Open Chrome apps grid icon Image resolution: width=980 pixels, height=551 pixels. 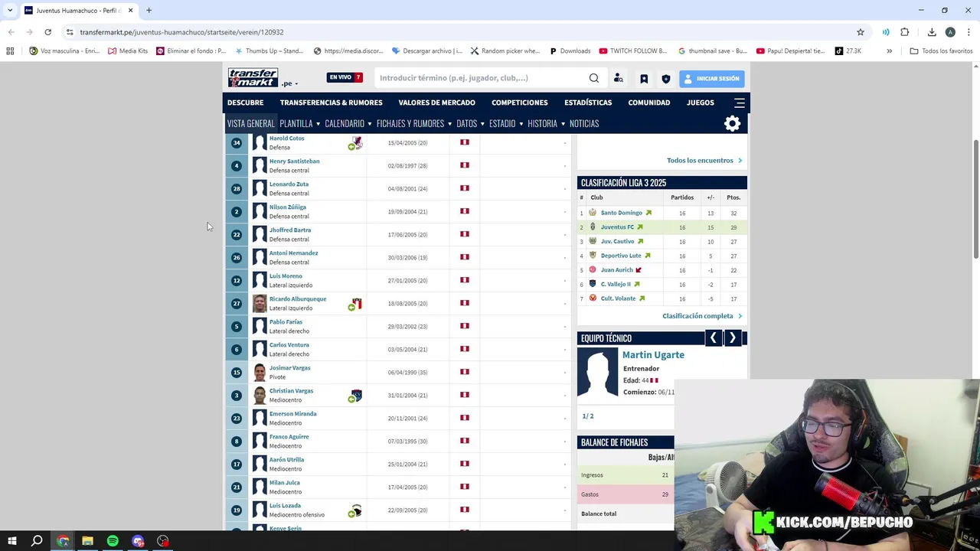click(10, 51)
